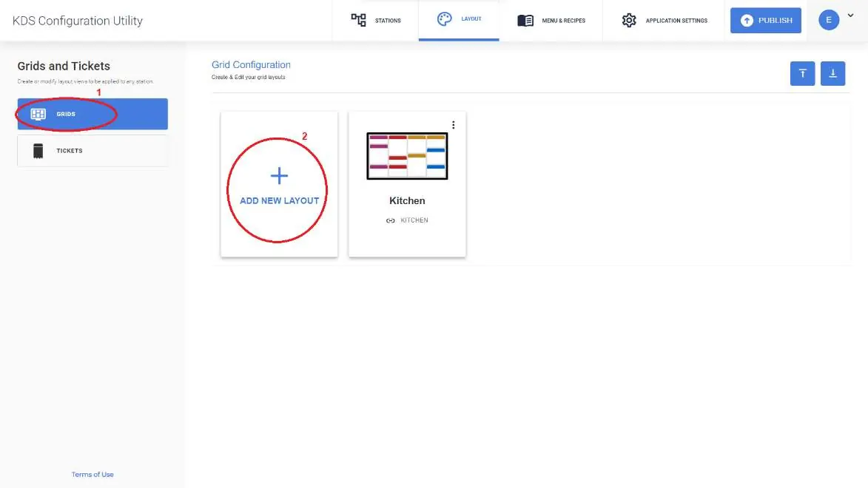Click the plus icon for new layout
The height and width of the screenshot is (488, 868).
tap(279, 176)
